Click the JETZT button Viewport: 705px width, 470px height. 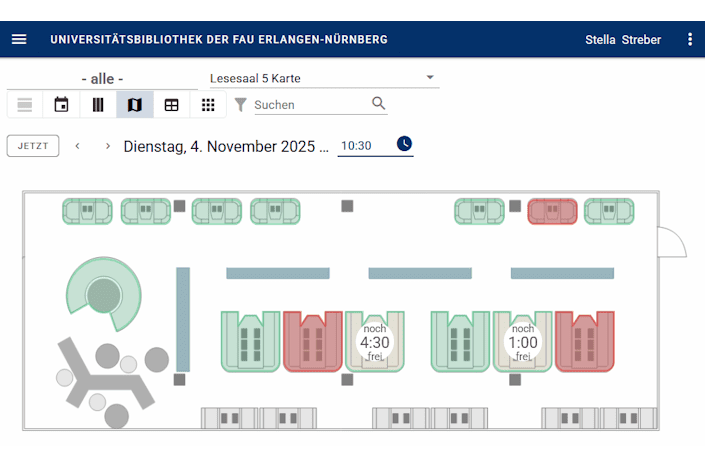(x=33, y=146)
